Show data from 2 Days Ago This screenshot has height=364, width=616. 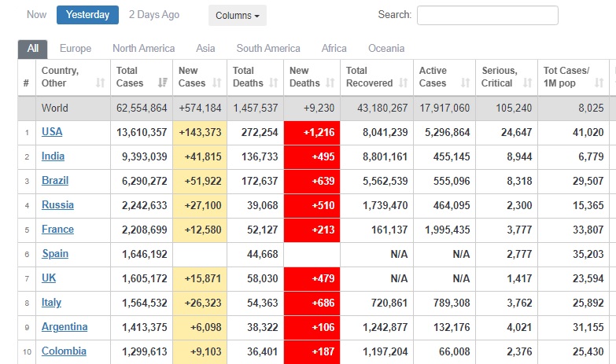coord(153,15)
